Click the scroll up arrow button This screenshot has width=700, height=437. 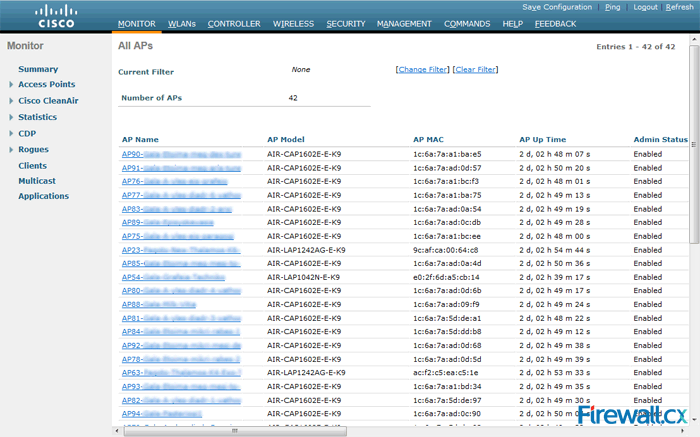click(694, 40)
